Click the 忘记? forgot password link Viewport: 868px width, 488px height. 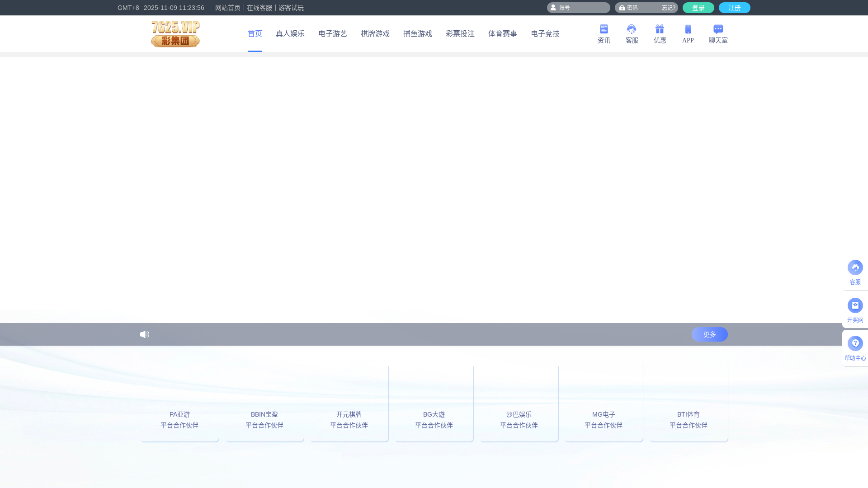(669, 8)
